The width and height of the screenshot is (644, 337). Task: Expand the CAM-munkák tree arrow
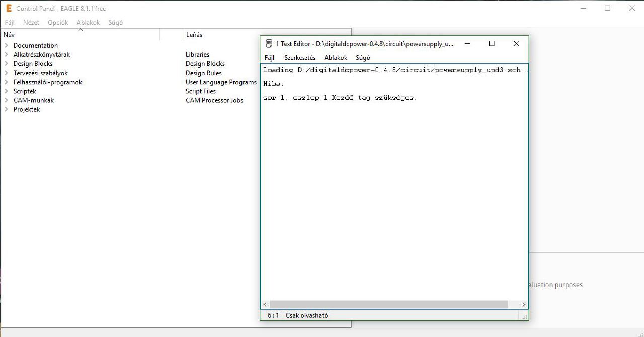[x=7, y=100]
